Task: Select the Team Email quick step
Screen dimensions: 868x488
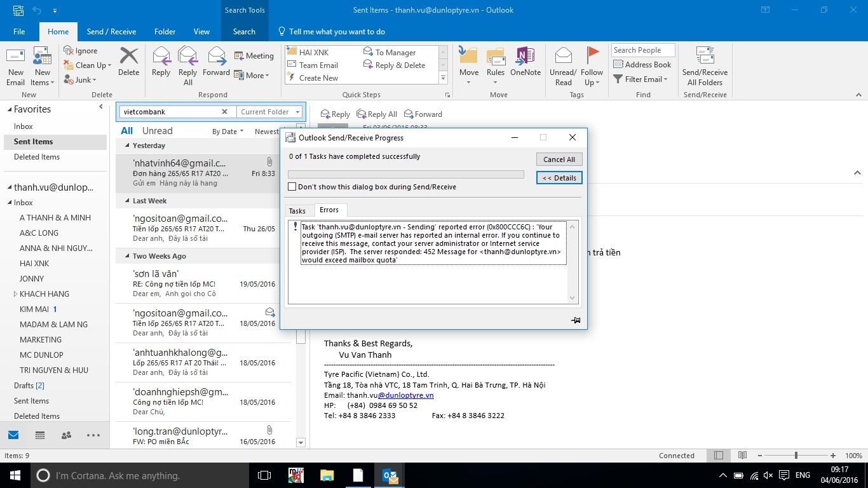Action: click(313, 65)
